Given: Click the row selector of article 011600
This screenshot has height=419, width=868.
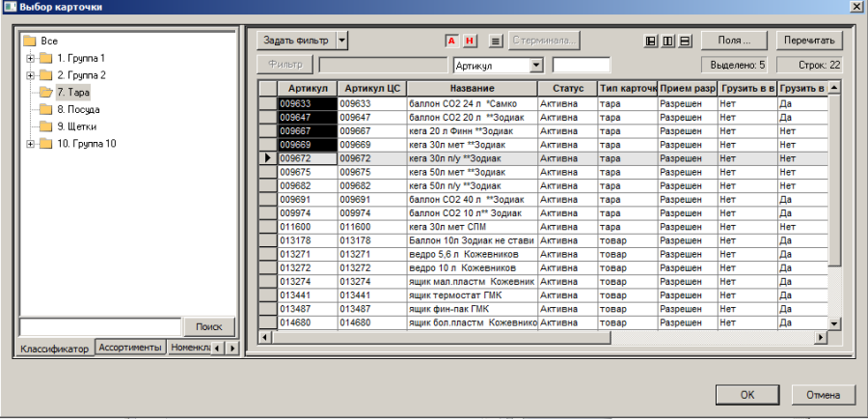Looking at the screenshot, I should (x=268, y=227).
